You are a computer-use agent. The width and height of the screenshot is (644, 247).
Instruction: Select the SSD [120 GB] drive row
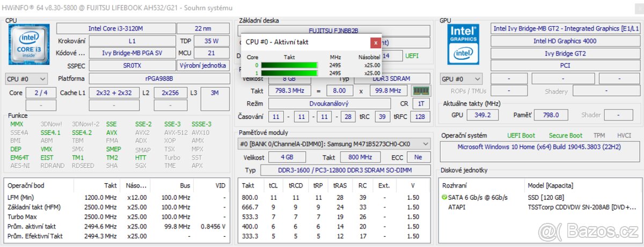[x=539, y=198]
